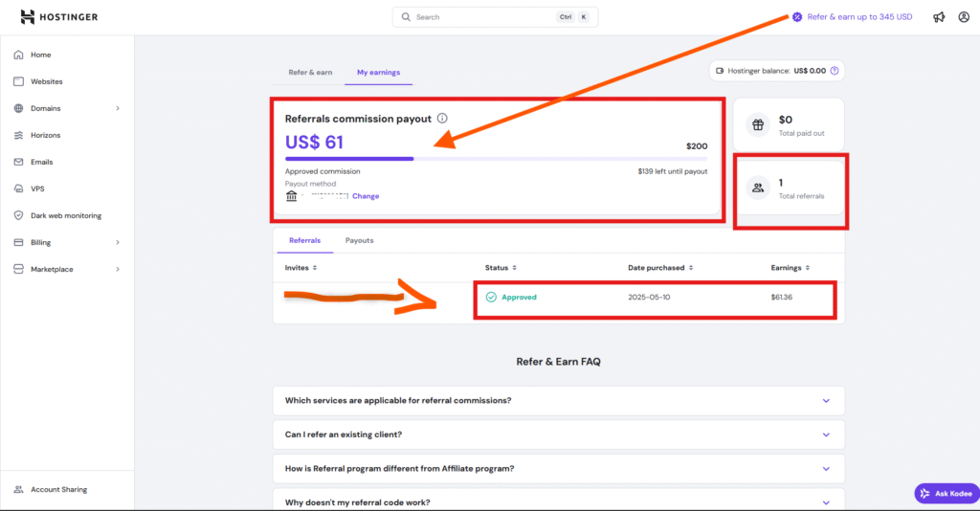Click the bank payout method icon
The width and height of the screenshot is (980, 511).
coord(291,196)
